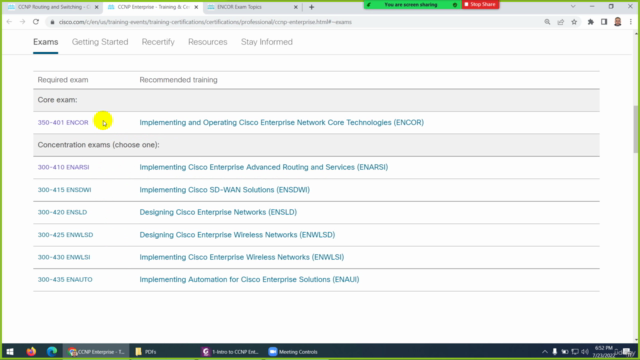This screenshot has width=640, height=360.
Task: Click the network tray icon
Action: [x=575, y=352]
